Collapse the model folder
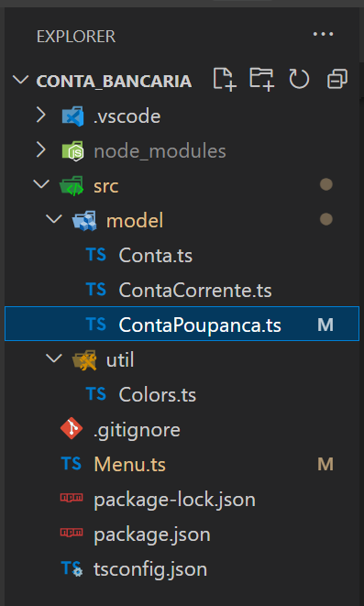The image size is (364, 606). tap(54, 219)
